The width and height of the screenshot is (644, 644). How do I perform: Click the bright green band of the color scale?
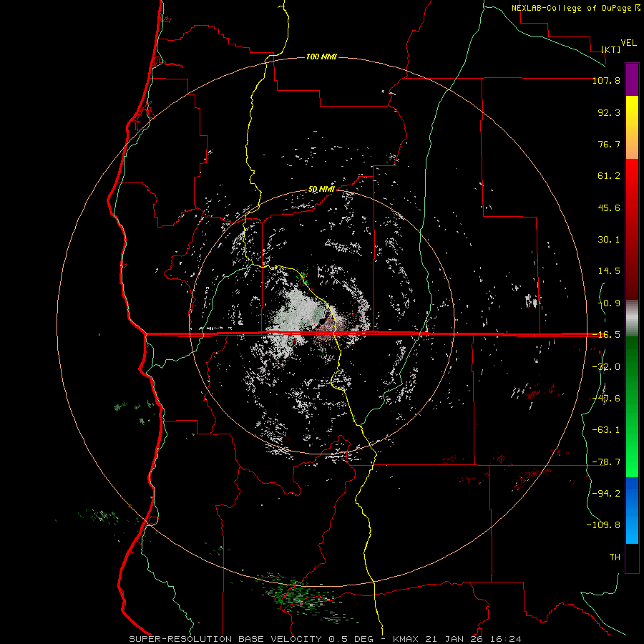pos(632,406)
